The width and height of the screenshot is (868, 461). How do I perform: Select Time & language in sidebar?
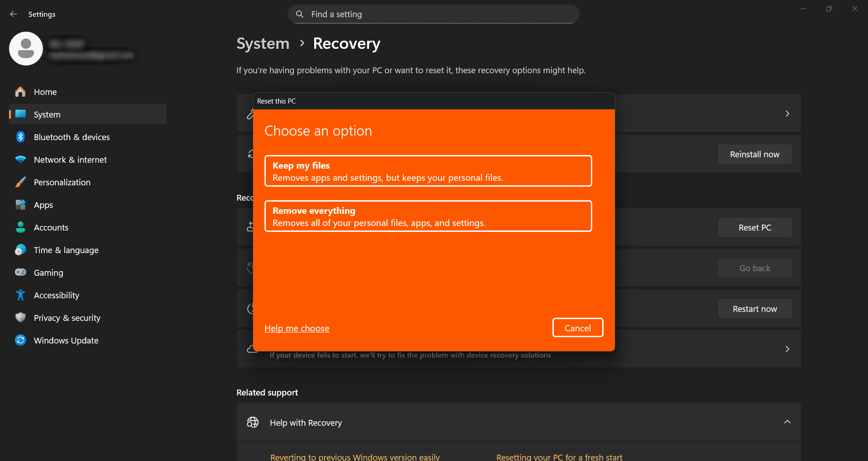(x=66, y=250)
